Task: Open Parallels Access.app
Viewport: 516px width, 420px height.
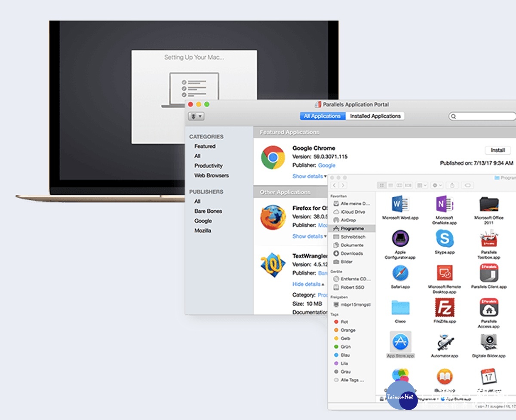Action: tap(488, 307)
